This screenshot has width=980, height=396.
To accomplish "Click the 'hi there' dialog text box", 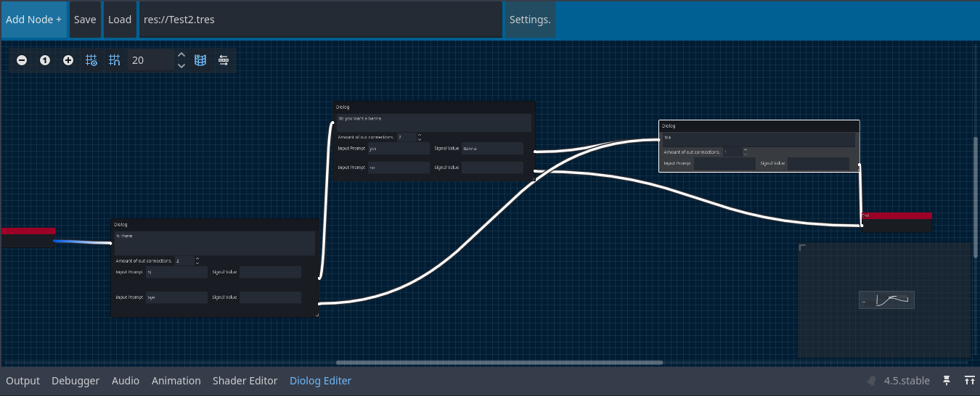I will tap(215, 243).
